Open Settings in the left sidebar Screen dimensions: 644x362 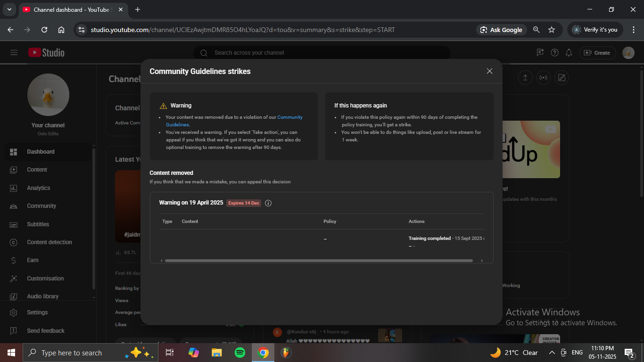pos(37,313)
